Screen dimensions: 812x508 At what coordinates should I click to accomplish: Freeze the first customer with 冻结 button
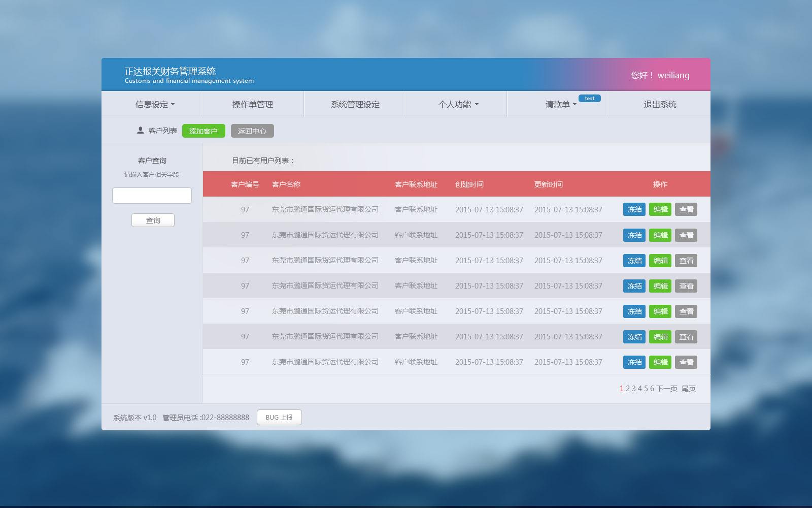(634, 209)
